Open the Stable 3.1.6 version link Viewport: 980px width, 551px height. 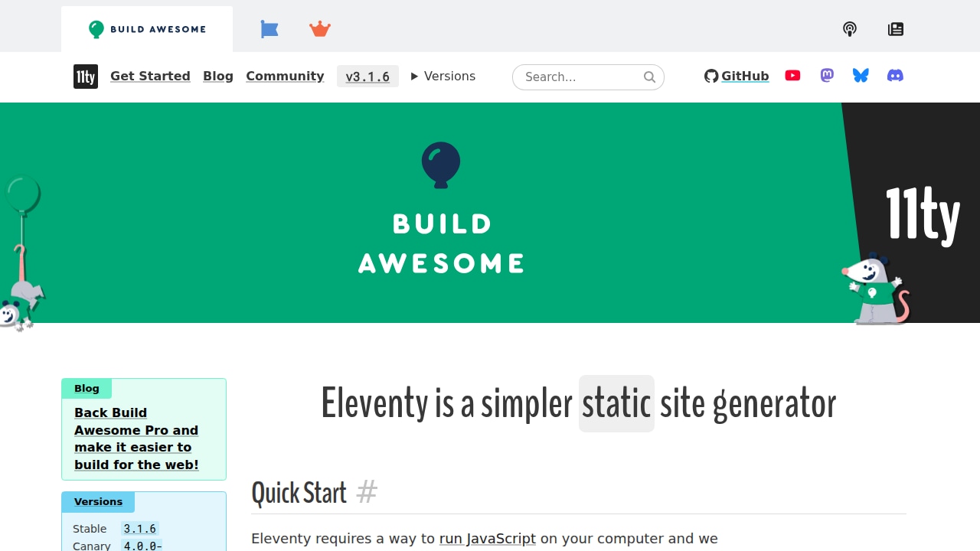pos(140,529)
